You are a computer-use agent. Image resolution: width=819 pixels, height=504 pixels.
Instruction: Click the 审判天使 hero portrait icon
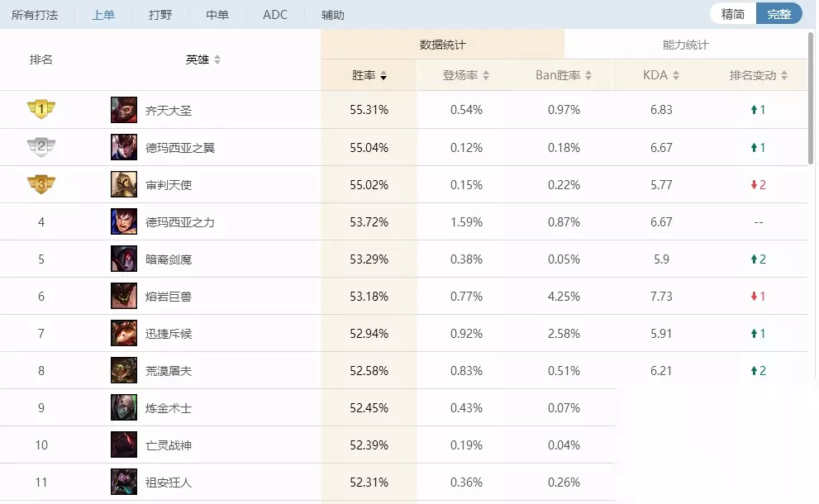124,184
